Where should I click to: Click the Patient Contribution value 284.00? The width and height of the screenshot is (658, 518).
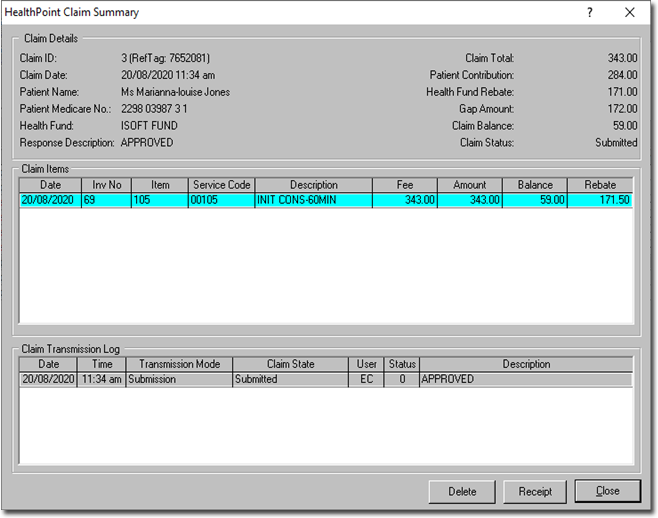[x=622, y=75]
